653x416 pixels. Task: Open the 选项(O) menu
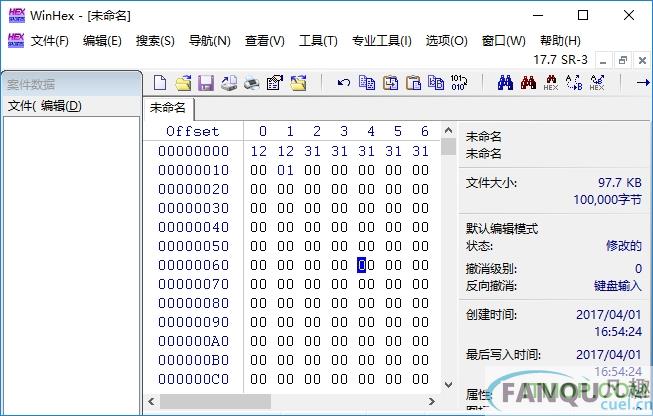(x=446, y=41)
